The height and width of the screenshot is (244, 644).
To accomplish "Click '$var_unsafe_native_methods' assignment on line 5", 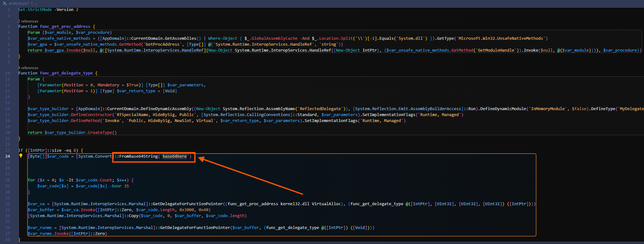I will point(59,38).
